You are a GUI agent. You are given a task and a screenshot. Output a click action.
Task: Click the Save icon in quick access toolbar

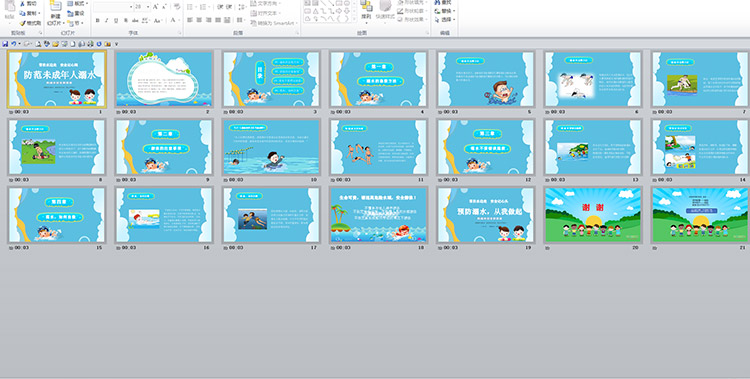pos(5,44)
